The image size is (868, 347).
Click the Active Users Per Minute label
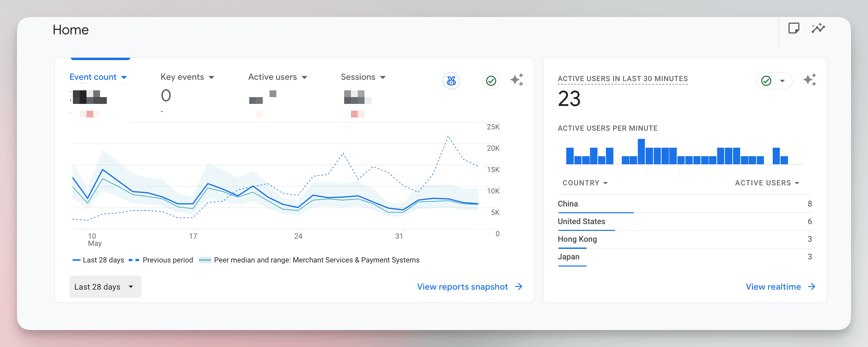608,128
